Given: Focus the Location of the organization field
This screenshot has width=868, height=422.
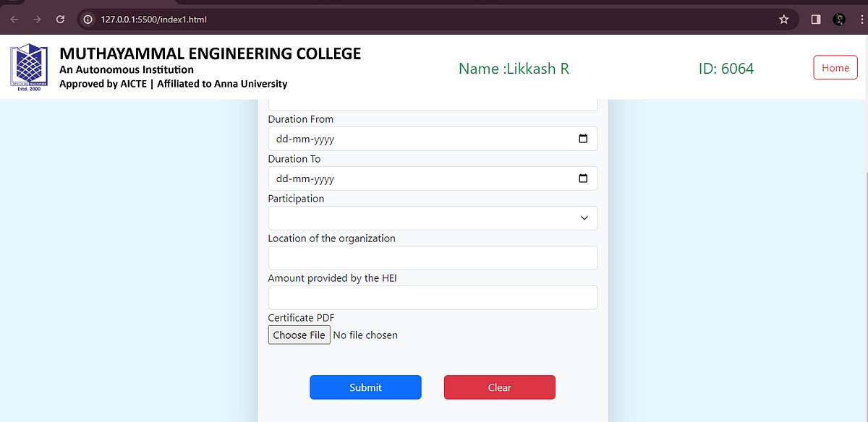Looking at the screenshot, I should (x=433, y=258).
